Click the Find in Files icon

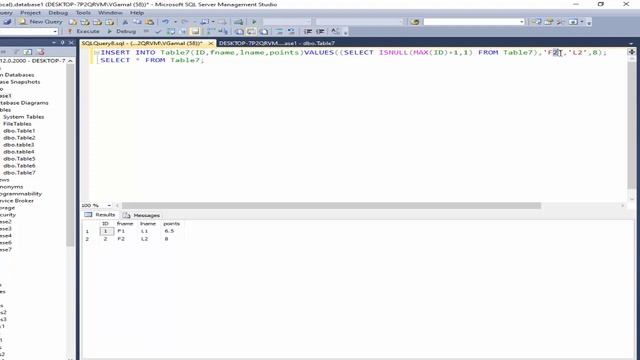coord(415,22)
